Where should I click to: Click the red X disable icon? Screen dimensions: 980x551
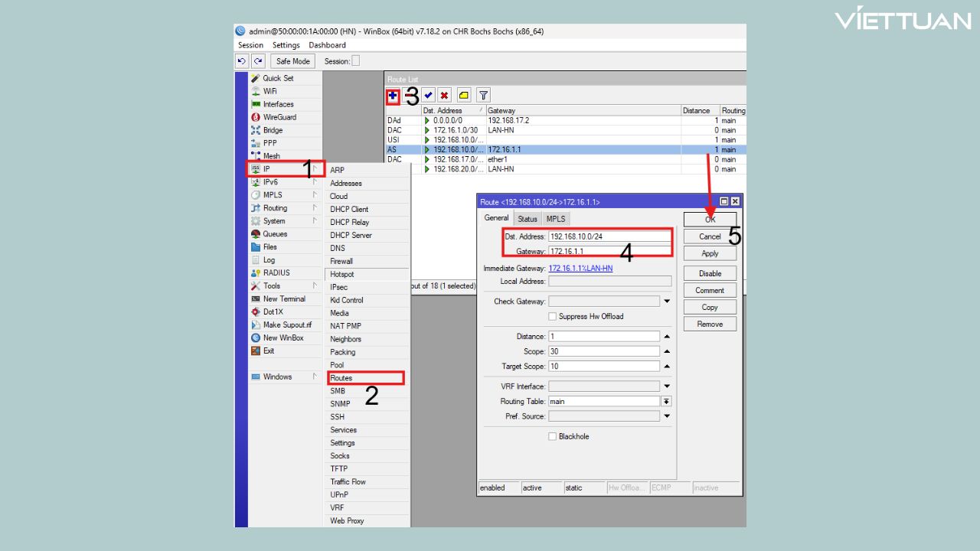pos(444,96)
